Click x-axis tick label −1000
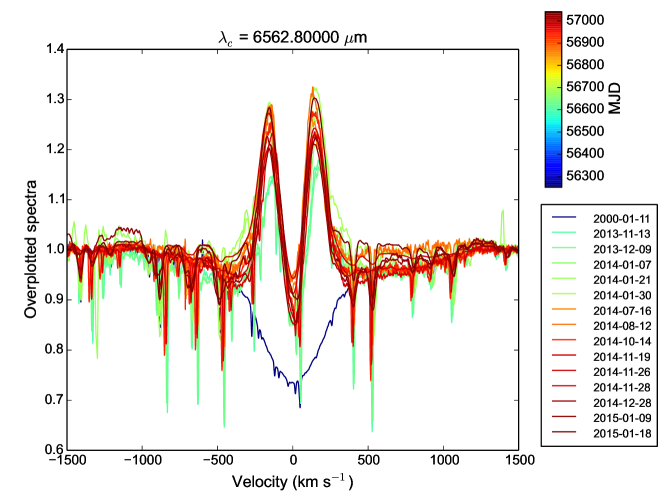 pyautogui.click(x=143, y=460)
